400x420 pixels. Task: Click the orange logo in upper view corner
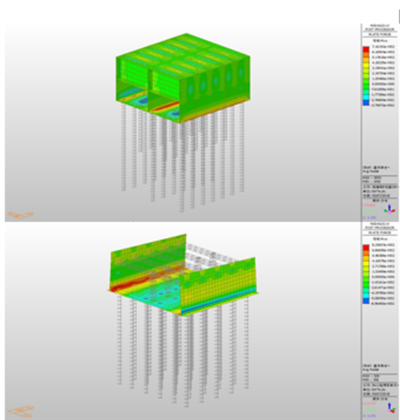(x=21, y=215)
